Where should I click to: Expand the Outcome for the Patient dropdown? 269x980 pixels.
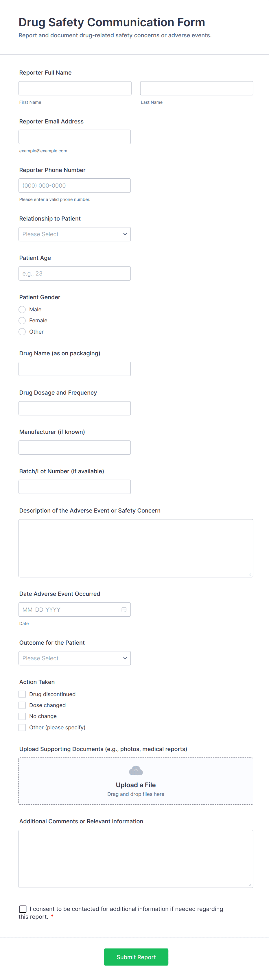point(75,658)
